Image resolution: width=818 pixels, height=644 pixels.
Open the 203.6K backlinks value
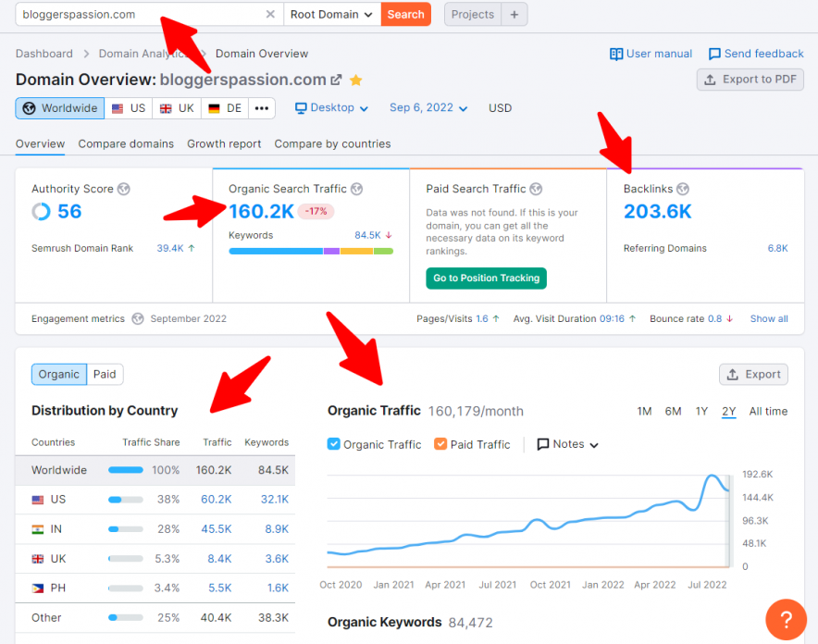point(657,211)
